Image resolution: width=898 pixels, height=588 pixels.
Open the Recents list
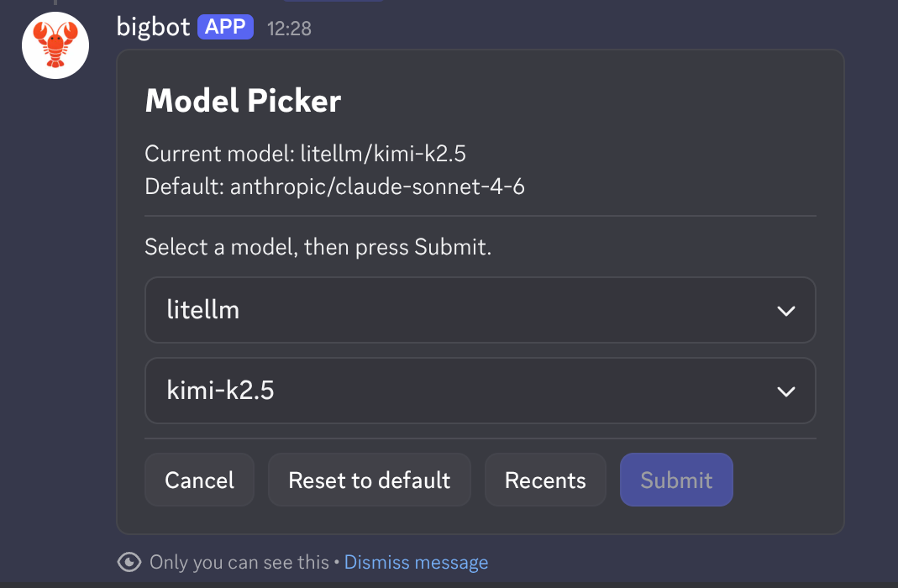(545, 480)
